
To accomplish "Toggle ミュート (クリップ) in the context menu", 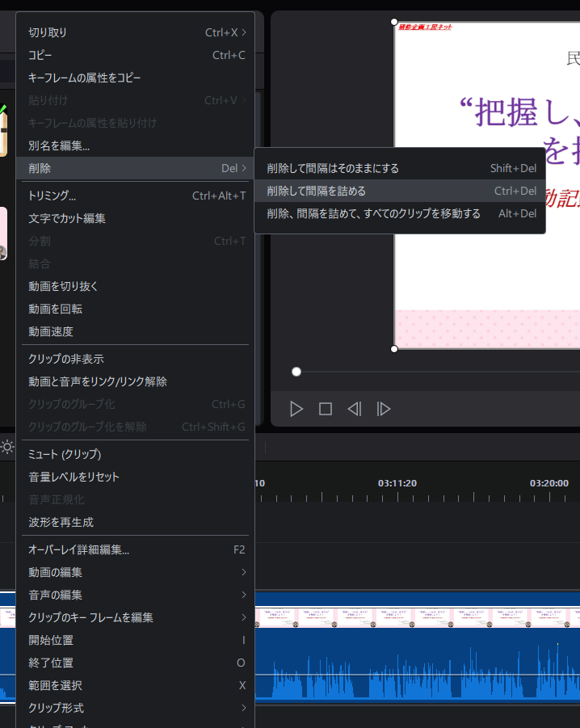I will (65, 454).
